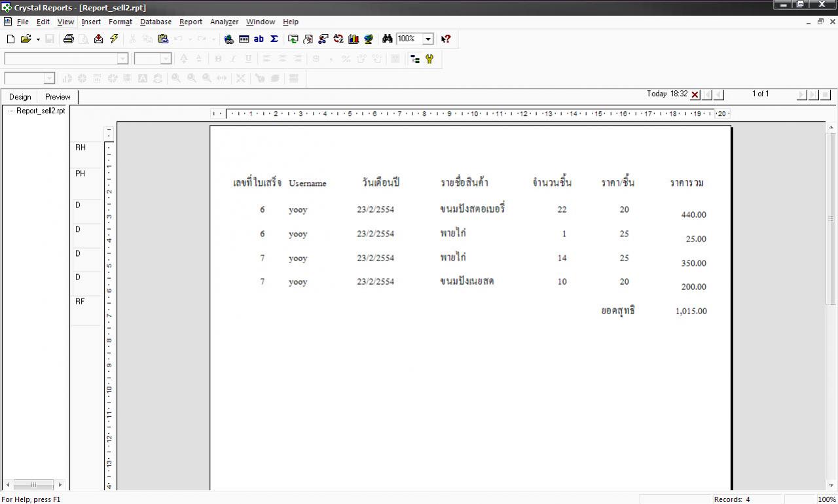Click the group tree horizontal scrollbar
Image resolution: width=838 pixels, height=504 pixels.
[x=33, y=485]
